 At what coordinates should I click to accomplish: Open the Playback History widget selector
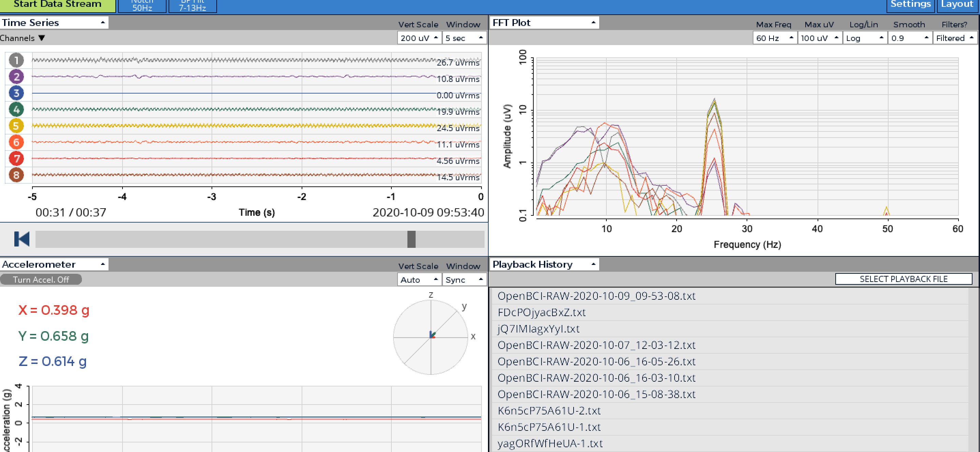click(x=544, y=265)
